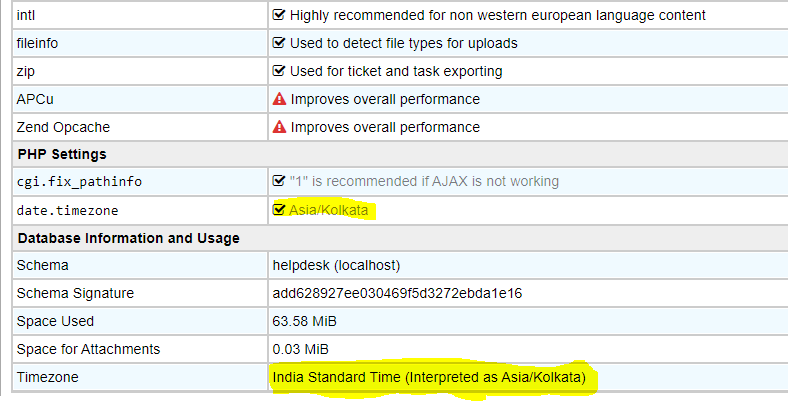This screenshot has height=401, width=788.
Task: Click the 'fileinfo' extension name
Action: pyautogui.click(x=37, y=44)
